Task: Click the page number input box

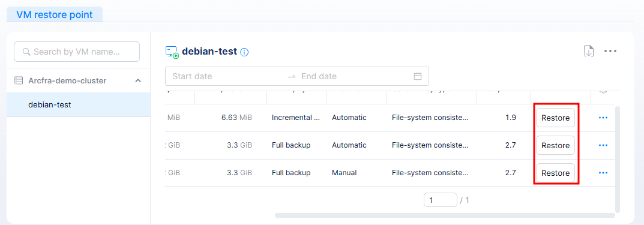Action: click(x=441, y=200)
